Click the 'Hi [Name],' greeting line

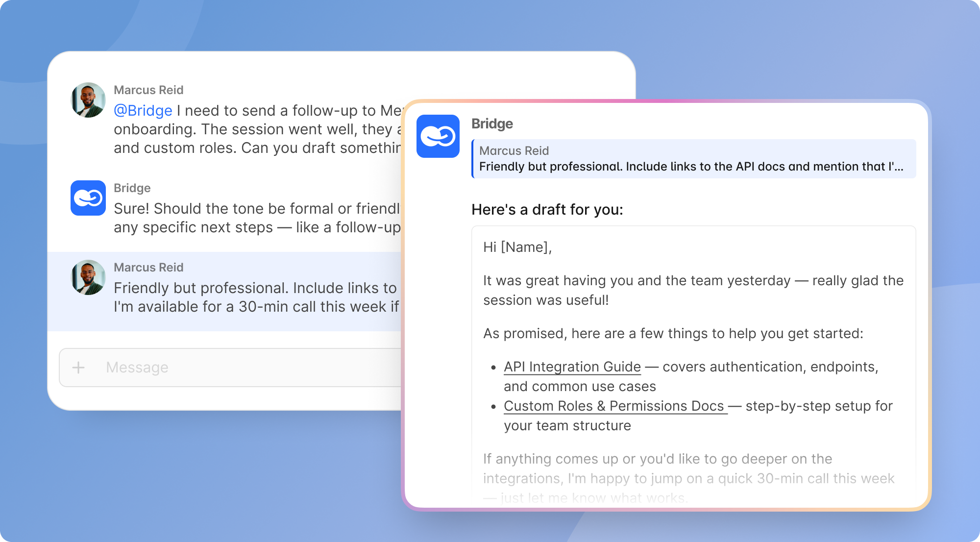pos(517,247)
